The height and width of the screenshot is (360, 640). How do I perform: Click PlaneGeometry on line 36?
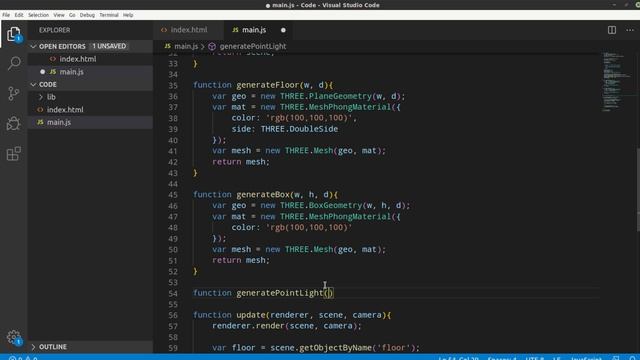pyautogui.click(x=340, y=96)
